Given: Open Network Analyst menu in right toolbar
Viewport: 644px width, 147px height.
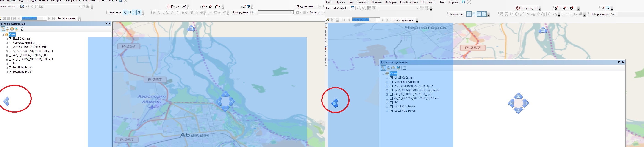Looking at the screenshot, I should (337, 8).
